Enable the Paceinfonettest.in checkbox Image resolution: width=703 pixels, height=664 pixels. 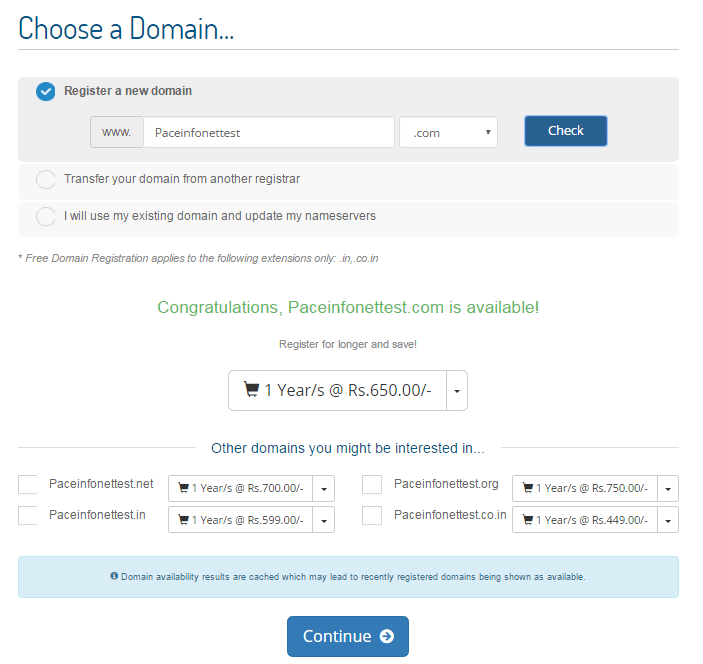(28, 516)
